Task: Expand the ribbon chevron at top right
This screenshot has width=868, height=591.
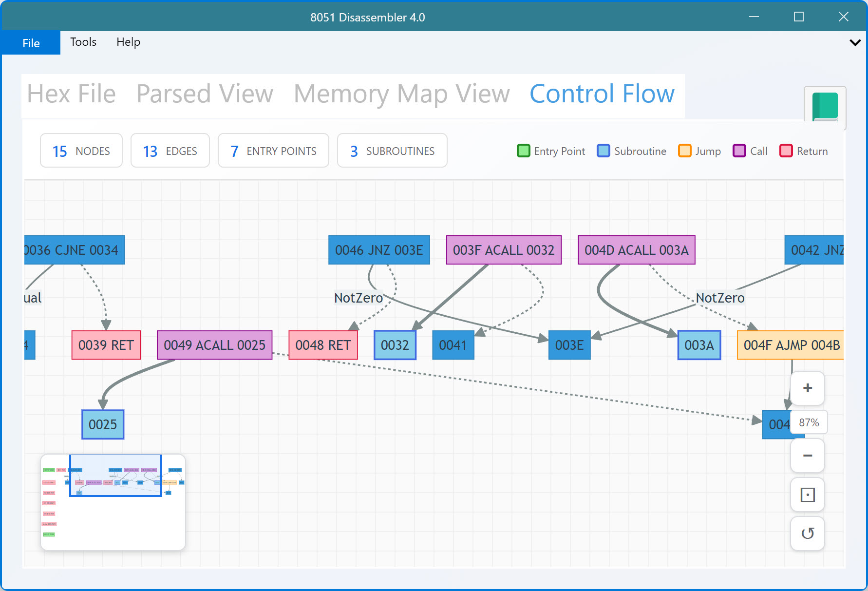Action: pos(855,42)
